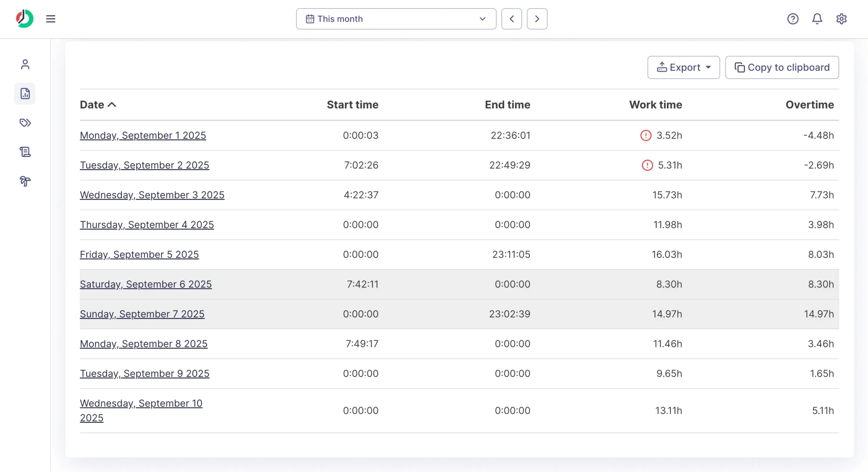Open the reports sidebar icon
The image size is (868, 472).
coord(25,93)
